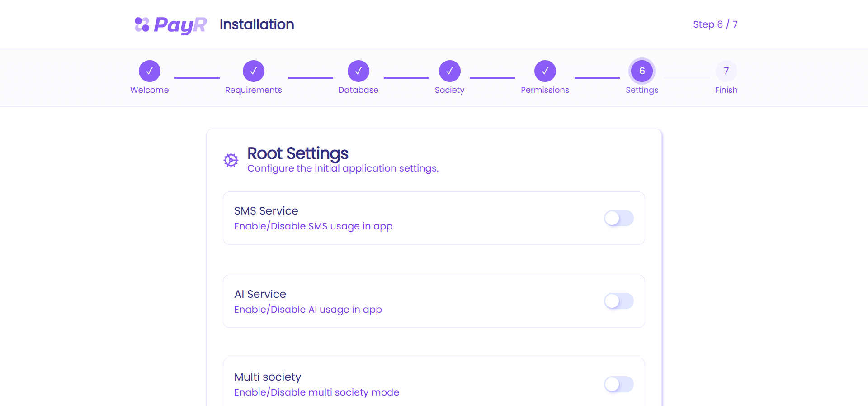
Task: Click the PayR logo icon
Action: (x=142, y=24)
